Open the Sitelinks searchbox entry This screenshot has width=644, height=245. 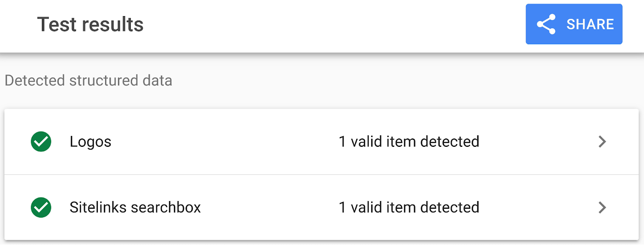click(136, 207)
